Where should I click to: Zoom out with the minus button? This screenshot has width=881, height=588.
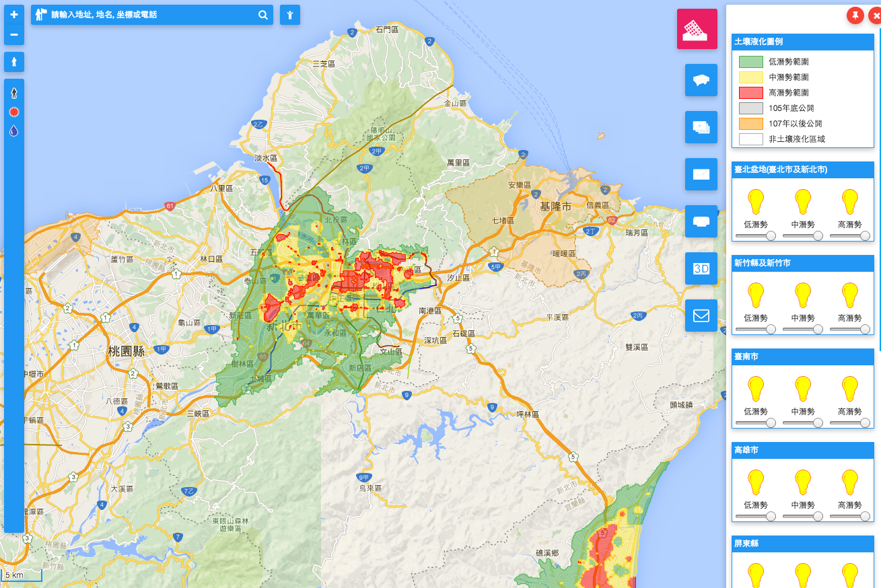[14, 34]
